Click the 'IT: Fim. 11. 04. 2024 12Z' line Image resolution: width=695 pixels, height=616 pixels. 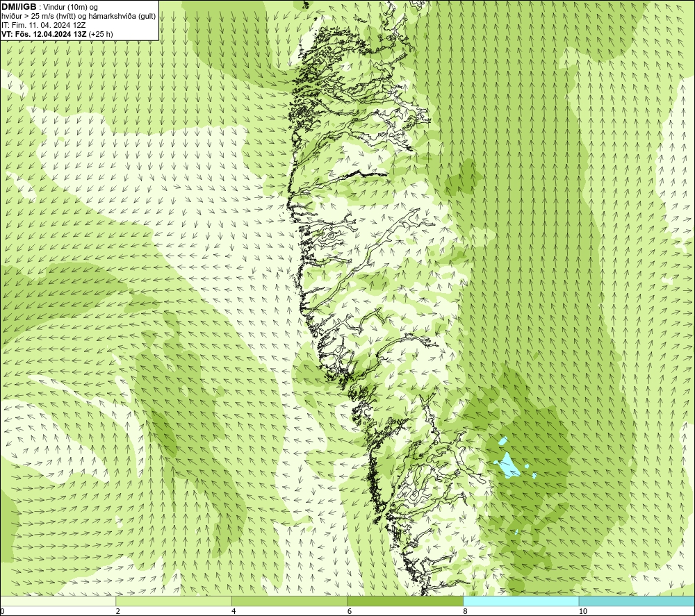(44, 25)
